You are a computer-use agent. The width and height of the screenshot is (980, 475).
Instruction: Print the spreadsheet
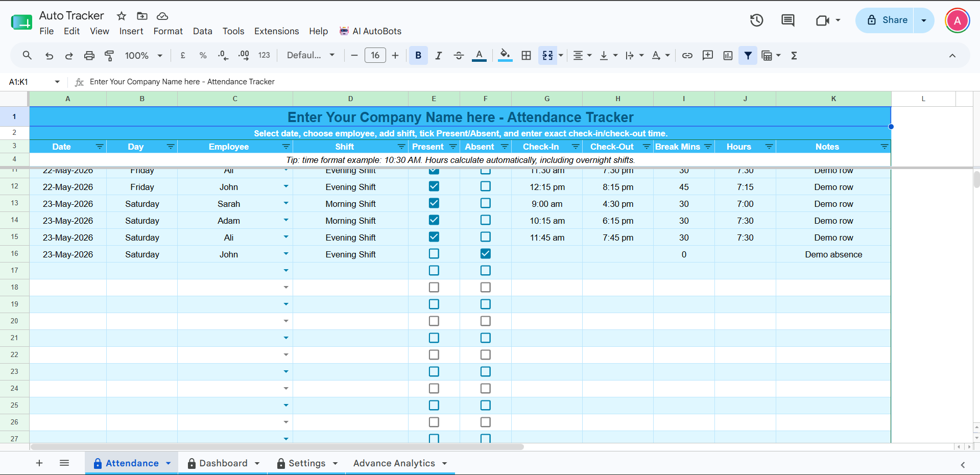click(89, 56)
